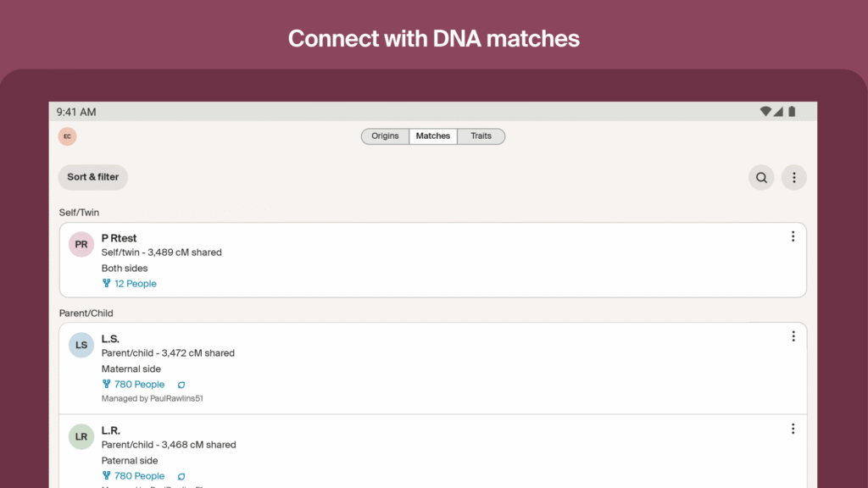Click the battery icon in the status bar

tap(792, 111)
